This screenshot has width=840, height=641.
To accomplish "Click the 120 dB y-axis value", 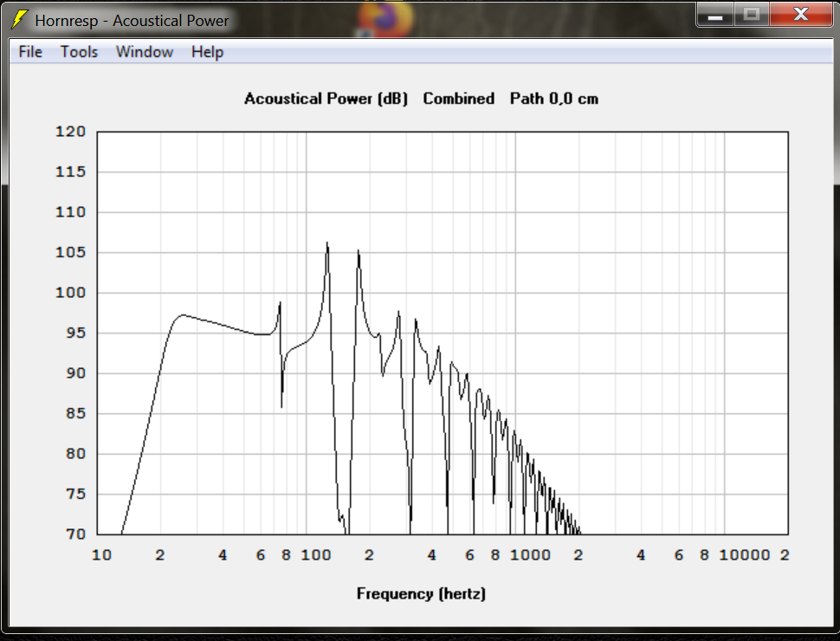I will click(x=70, y=132).
